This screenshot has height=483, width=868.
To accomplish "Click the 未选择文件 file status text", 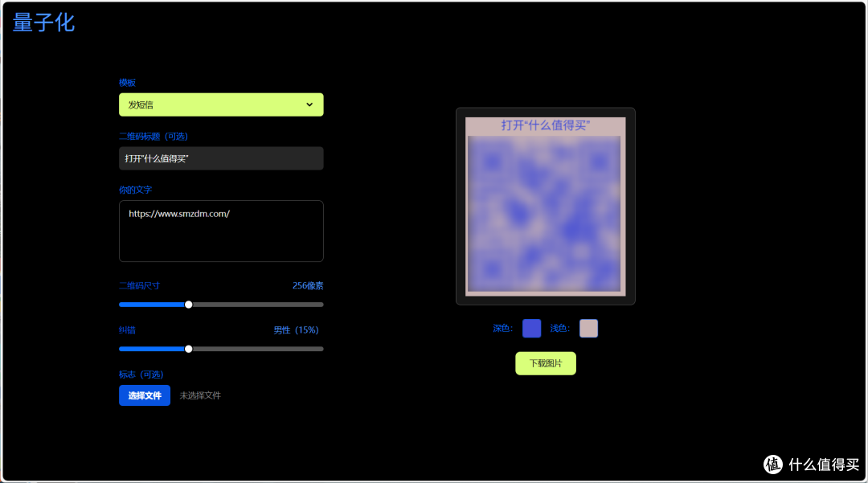I will click(x=200, y=395).
